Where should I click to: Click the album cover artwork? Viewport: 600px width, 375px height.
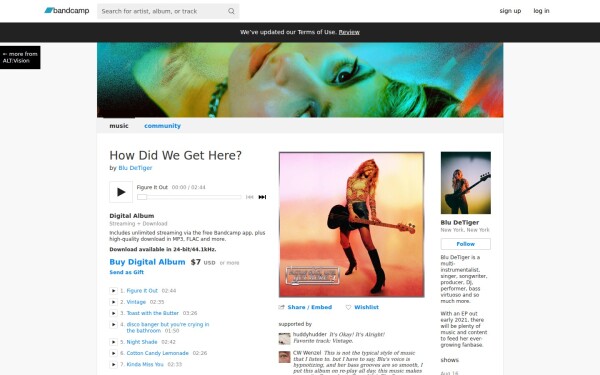point(351,224)
